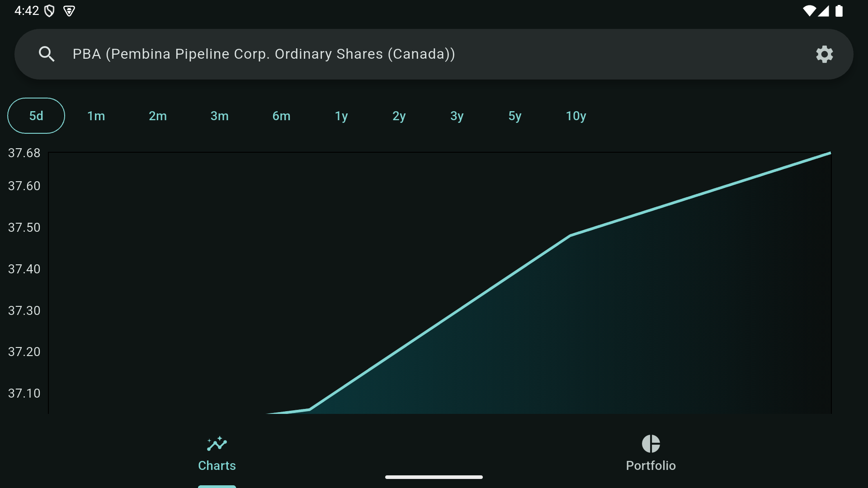Choose the 2y range option

coord(399,116)
